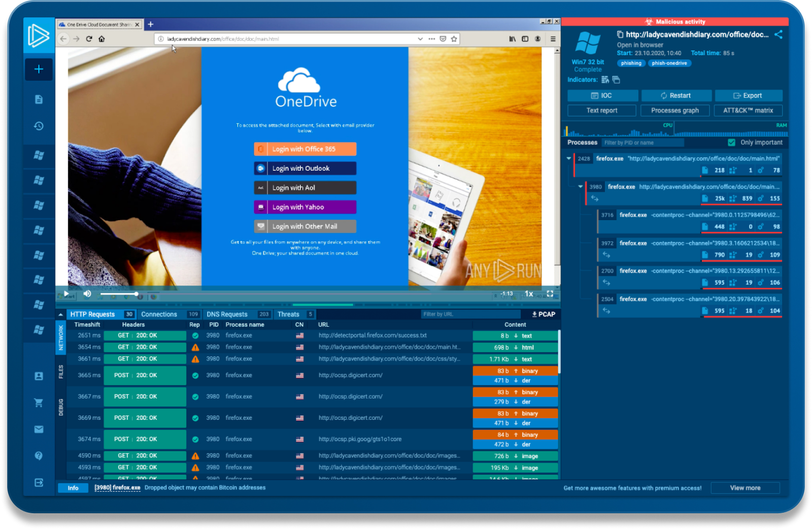The width and height of the screenshot is (812, 530).
Task: Select the ocsp.pki.goog/gts1o1core request URL
Action: [360, 439]
